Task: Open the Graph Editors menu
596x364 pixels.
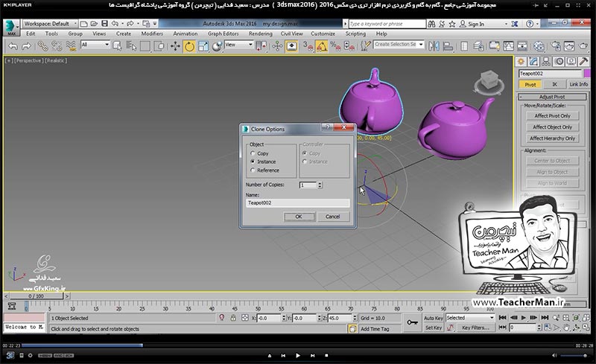Action: click(223, 33)
